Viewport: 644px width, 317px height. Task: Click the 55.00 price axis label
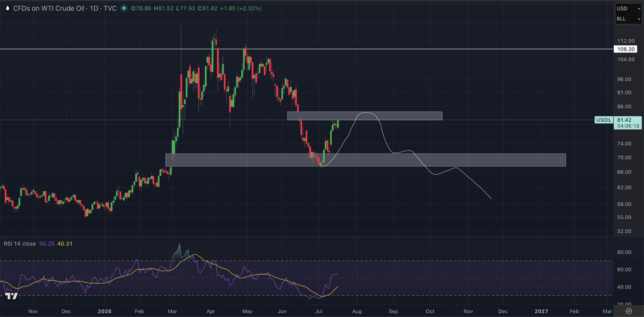click(x=624, y=217)
